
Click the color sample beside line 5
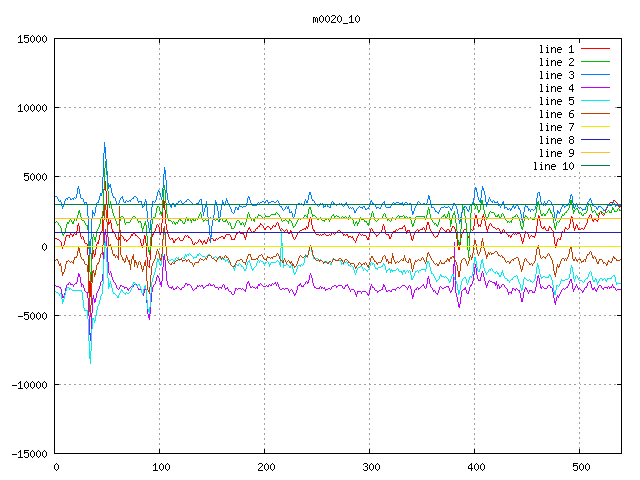595,101
